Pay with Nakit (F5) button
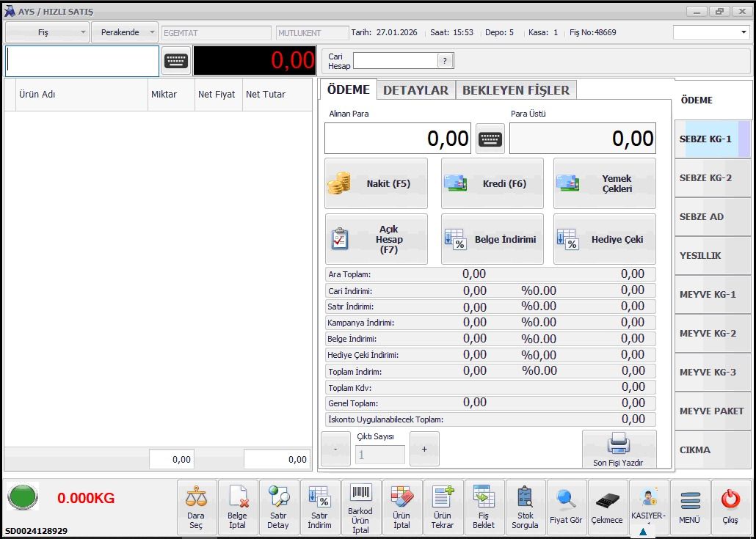 [376, 184]
